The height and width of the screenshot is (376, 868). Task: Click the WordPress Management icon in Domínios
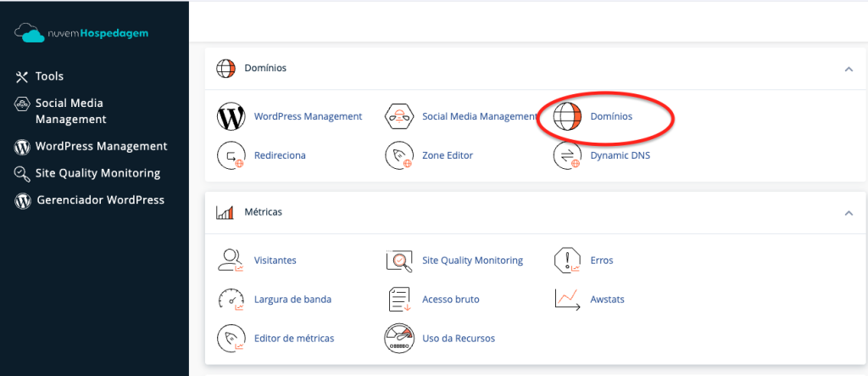(231, 116)
